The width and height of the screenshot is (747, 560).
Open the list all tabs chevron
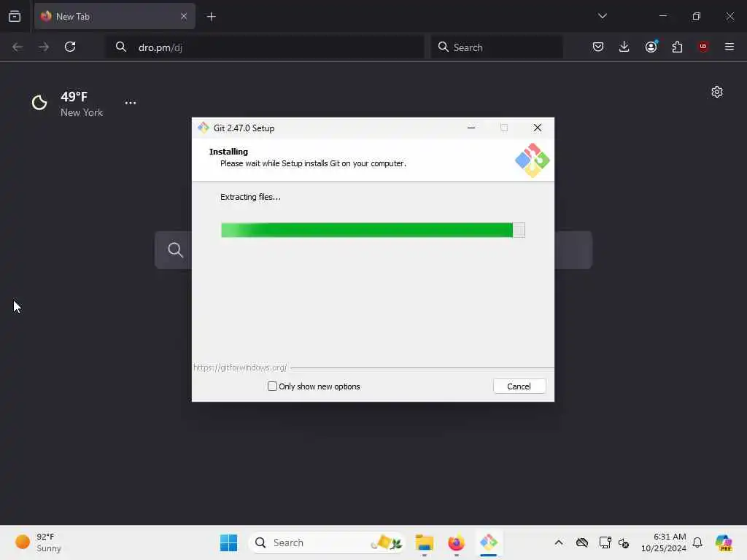point(602,16)
